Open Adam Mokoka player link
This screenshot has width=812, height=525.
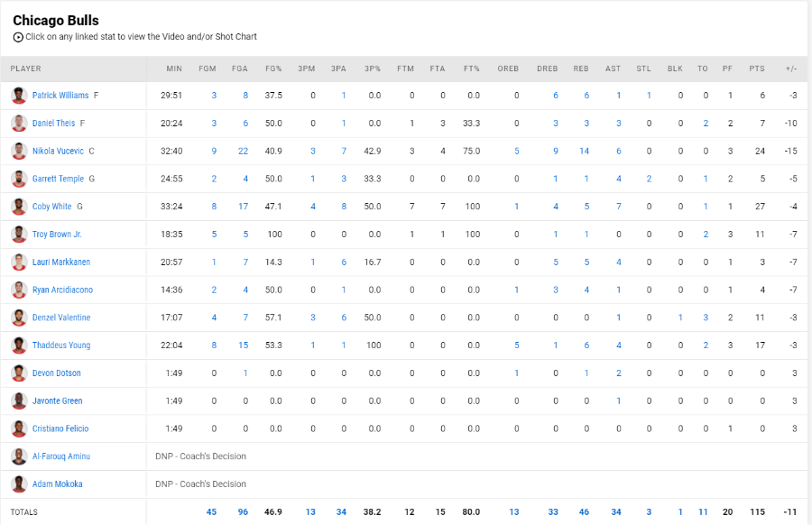(x=57, y=484)
